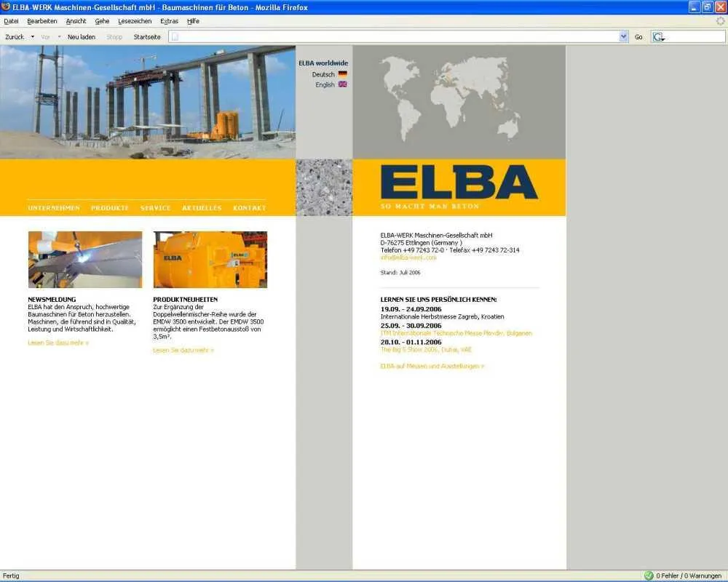Select Deutsch language link
The height and width of the screenshot is (582, 728).
coord(323,74)
